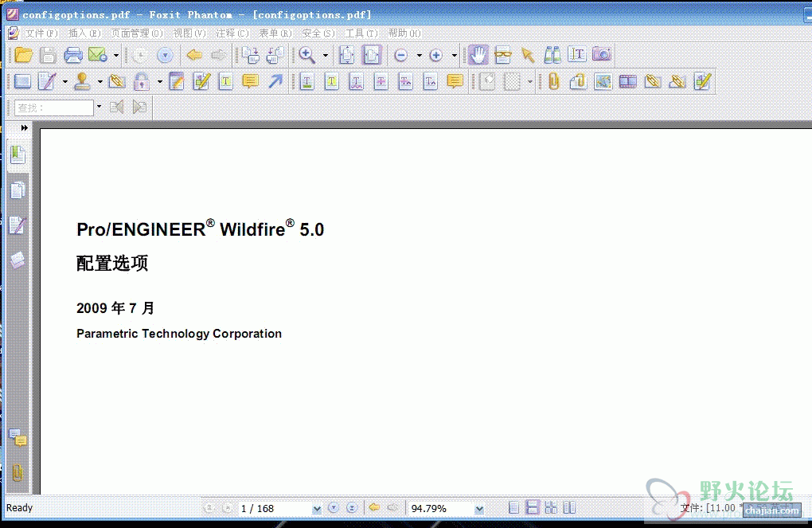Select the typewriter text tool
Image resolution: width=812 pixels, height=528 pixels.
226,81
